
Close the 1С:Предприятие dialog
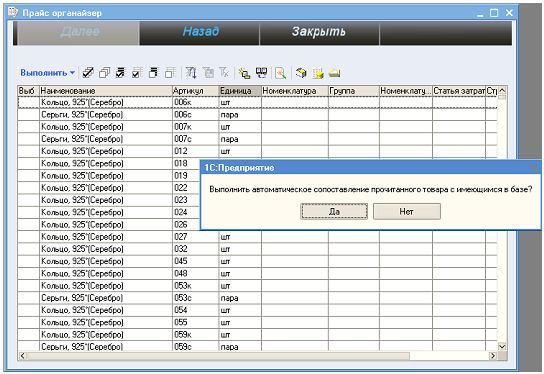534,168
